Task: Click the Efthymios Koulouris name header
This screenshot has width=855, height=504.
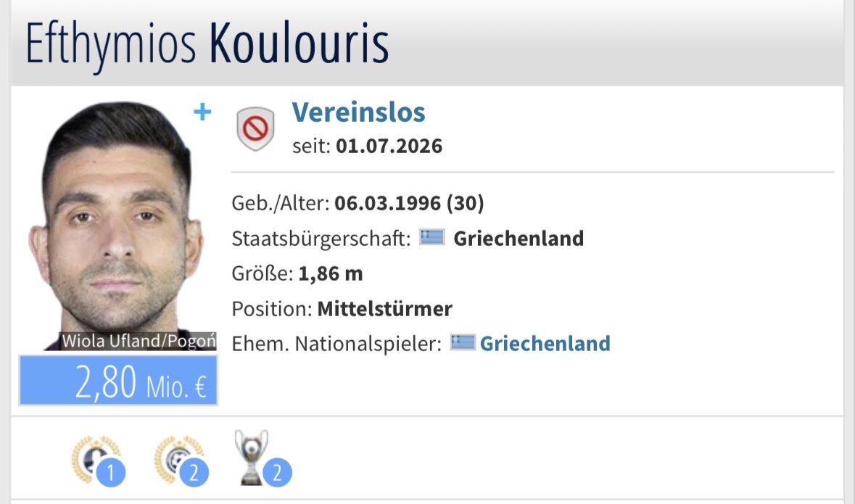Action: pos(207,44)
